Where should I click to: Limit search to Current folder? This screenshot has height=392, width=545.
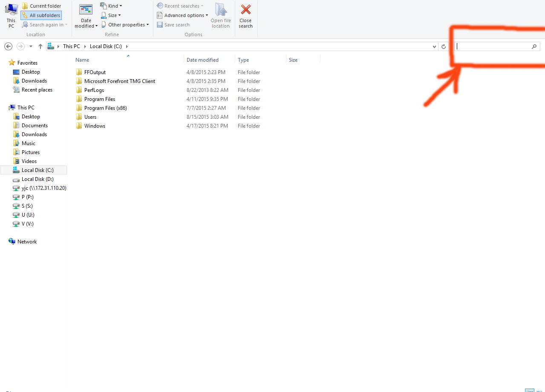[x=41, y=6]
